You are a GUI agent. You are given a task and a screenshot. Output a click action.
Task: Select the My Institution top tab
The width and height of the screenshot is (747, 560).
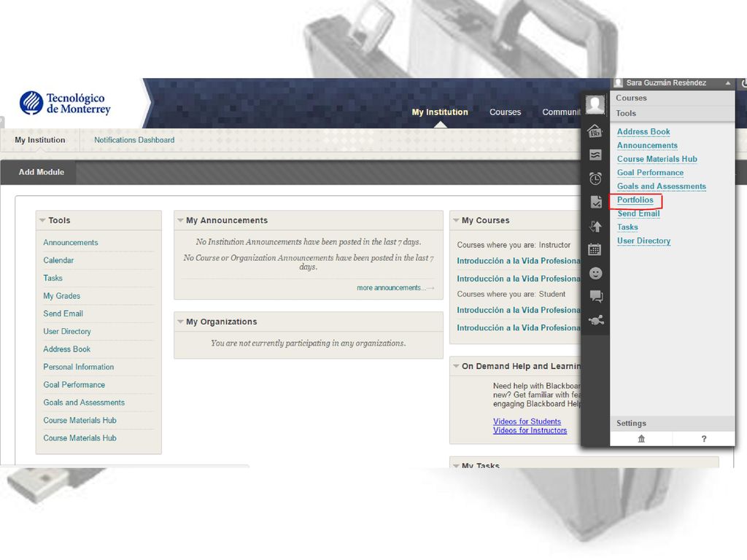click(x=440, y=112)
